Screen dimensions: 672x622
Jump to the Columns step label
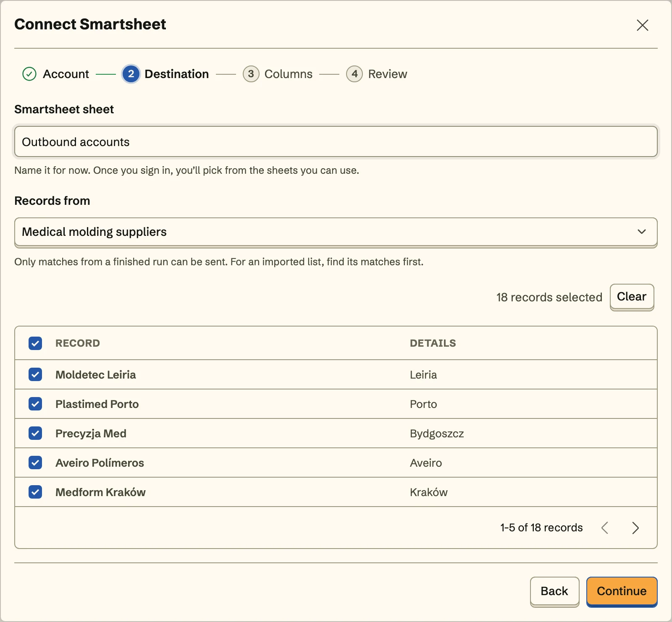pyautogui.click(x=289, y=74)
